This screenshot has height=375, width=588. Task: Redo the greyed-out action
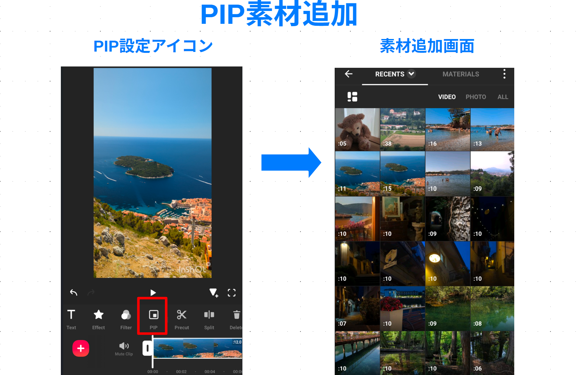coord(91,293)
